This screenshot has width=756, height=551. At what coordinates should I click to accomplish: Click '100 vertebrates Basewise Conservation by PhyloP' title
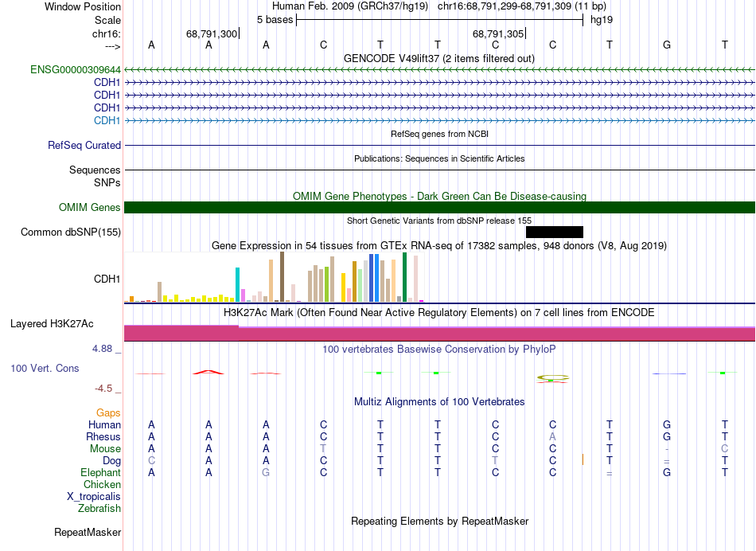(x=439, y=349)
